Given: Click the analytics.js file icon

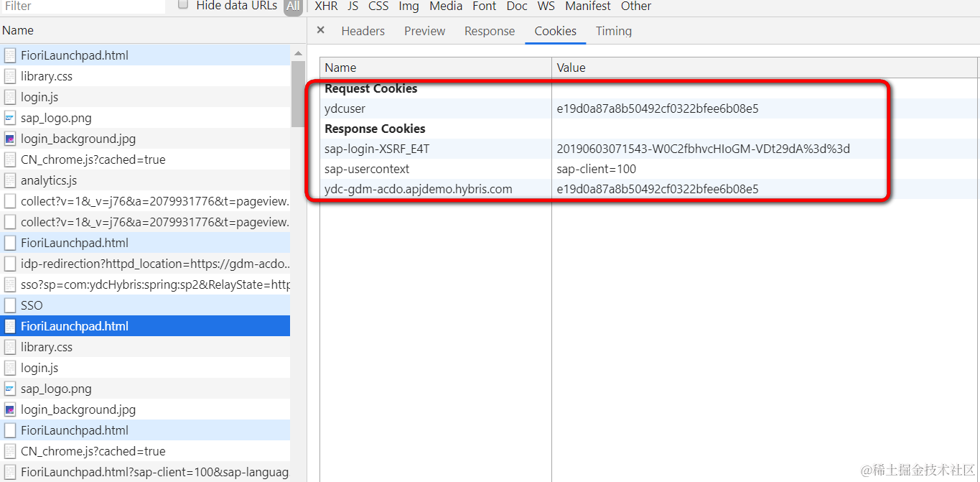Looking at the screenshot, I should tap(10, 180).
